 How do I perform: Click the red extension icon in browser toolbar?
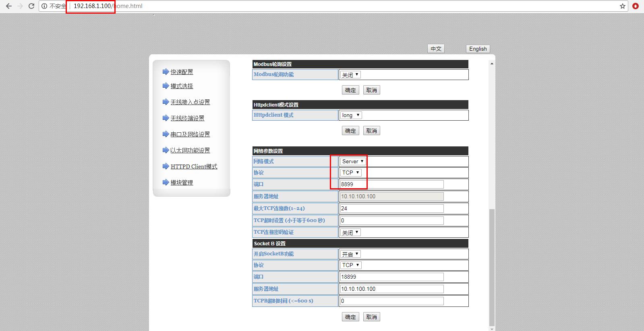(636, 6)
